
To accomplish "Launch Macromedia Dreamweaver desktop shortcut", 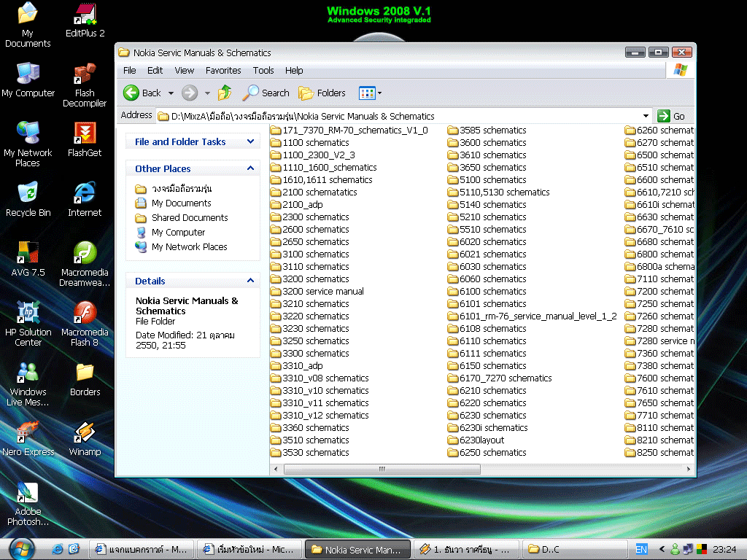I will point(85,264).
